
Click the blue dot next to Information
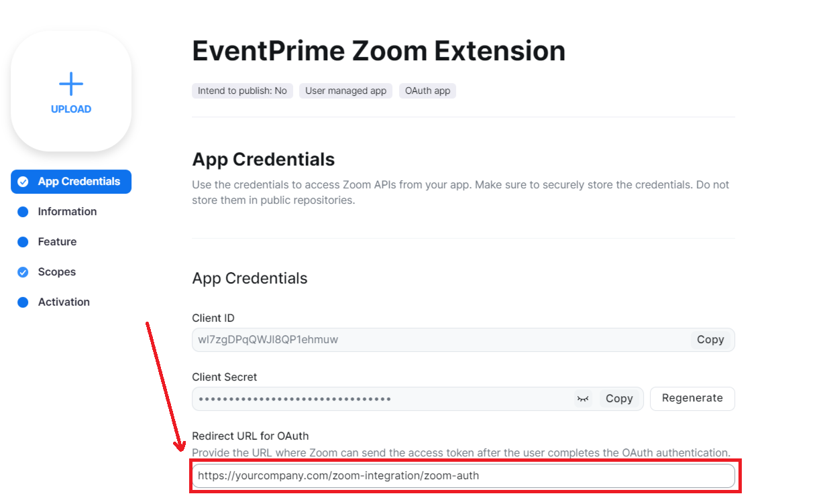coord(23,211)
